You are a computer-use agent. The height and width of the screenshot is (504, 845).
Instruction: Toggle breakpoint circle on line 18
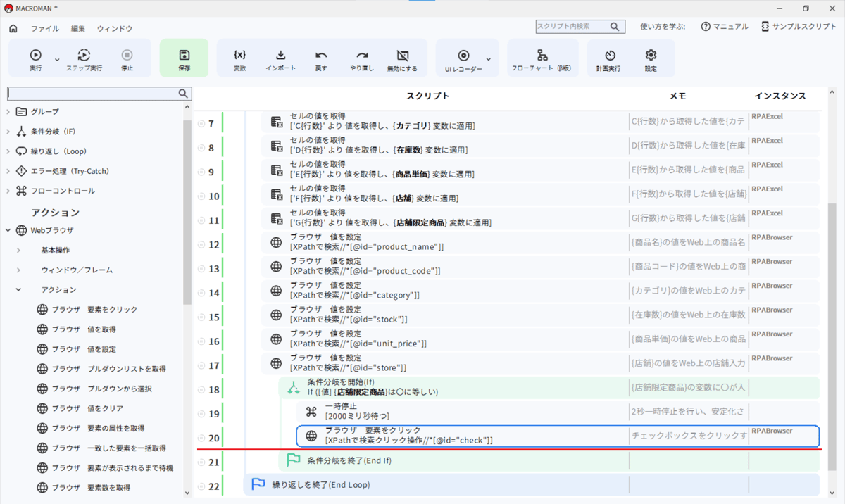click(x=201, y=390)
